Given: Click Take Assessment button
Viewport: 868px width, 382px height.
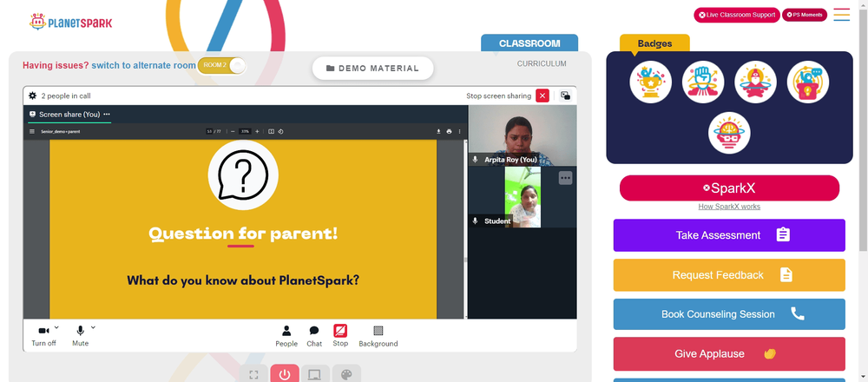Looking at the screenshot, I should pos(729,235).
